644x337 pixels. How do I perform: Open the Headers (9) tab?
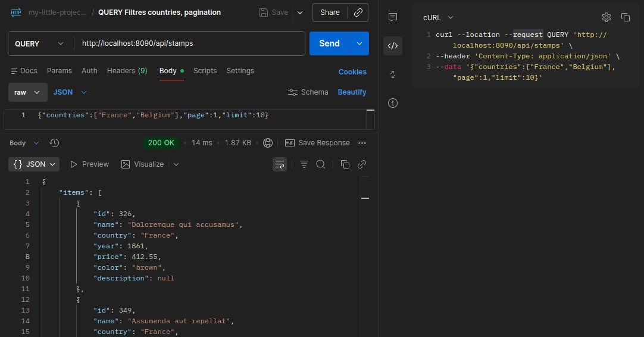[127, 71]
